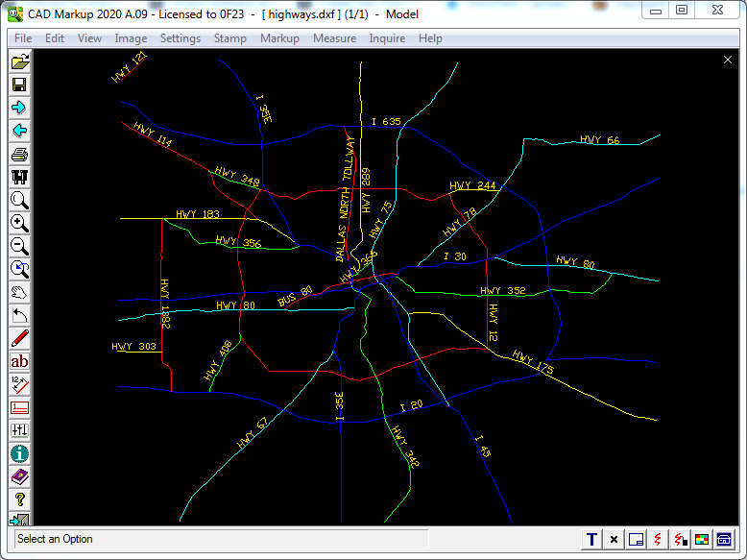The width and height of the screenshot is (747, 560).
Task: Select the pan hand tool
Action: point(19,292)
